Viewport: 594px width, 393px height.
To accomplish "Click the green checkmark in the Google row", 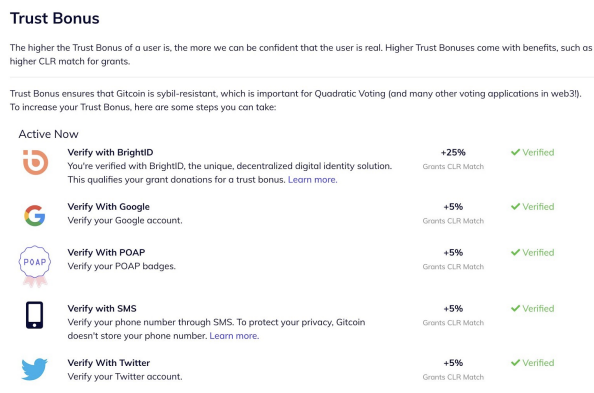I will pyautogui.click(x=515, y=207).
